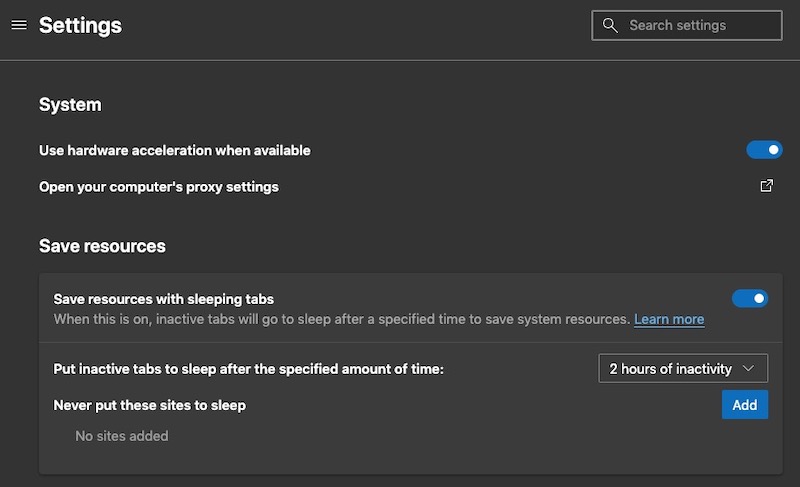The width and height of the screenshot is (800, 487).
Task: Click the chevron arrow on the inactivity dropdown
Action: pos(749,369)
